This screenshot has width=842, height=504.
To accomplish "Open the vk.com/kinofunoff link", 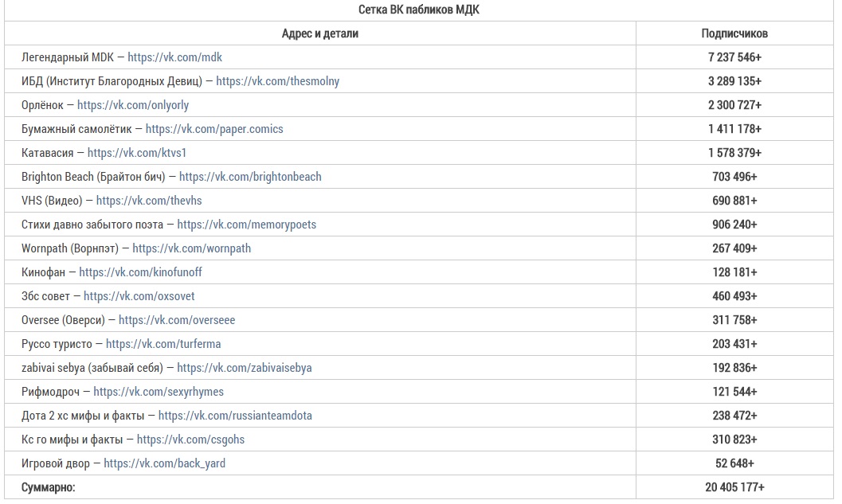I will [x=141, y=272].
